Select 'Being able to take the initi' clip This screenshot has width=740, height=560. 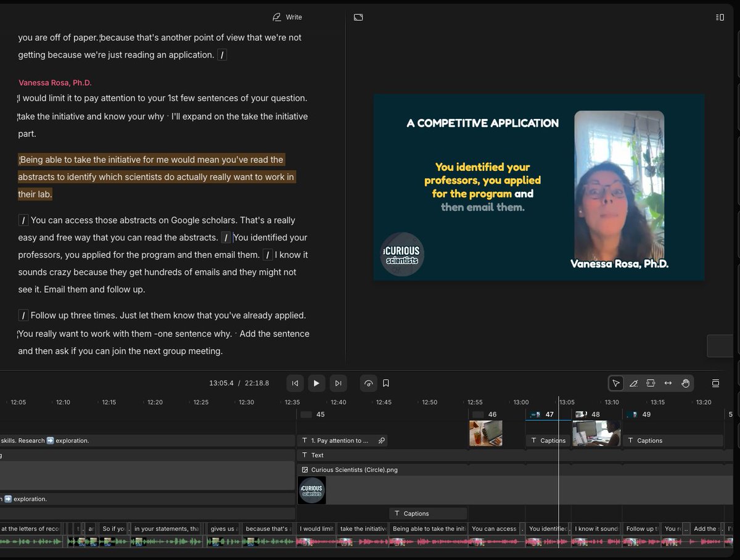click(428, 529)
